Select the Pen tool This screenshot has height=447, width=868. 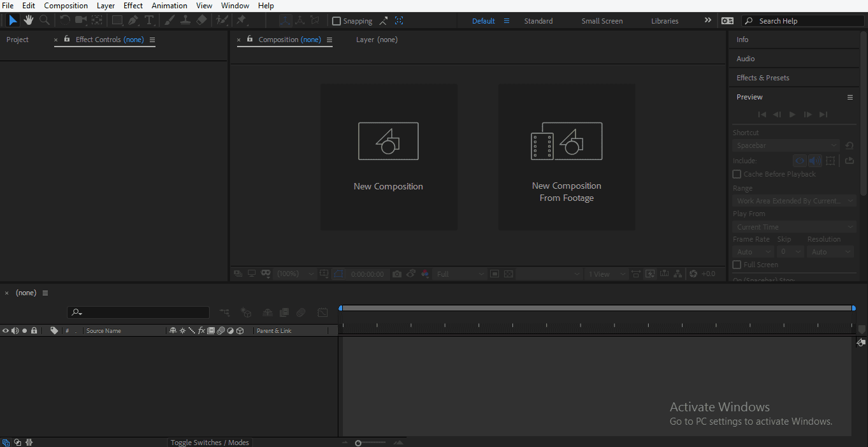click(134, 20)
